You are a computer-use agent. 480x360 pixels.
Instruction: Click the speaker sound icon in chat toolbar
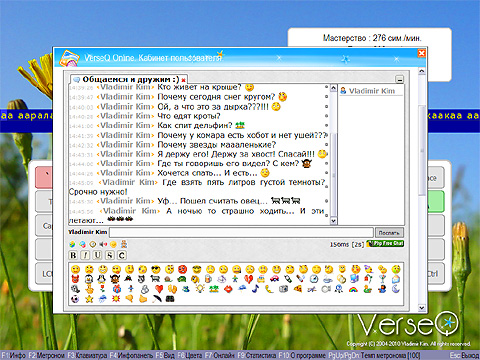[103, 244]
